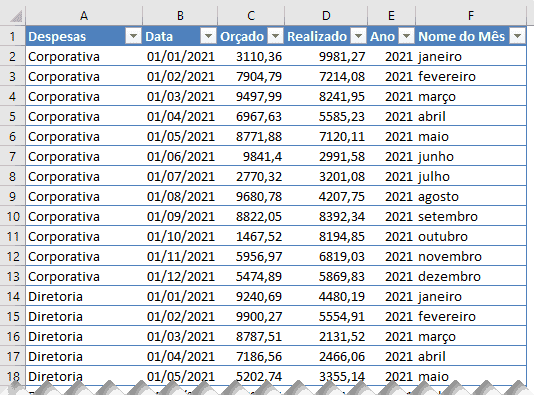Click Corporativa cell in row 10
534x395 pixels.
click(x=84, y=216)
